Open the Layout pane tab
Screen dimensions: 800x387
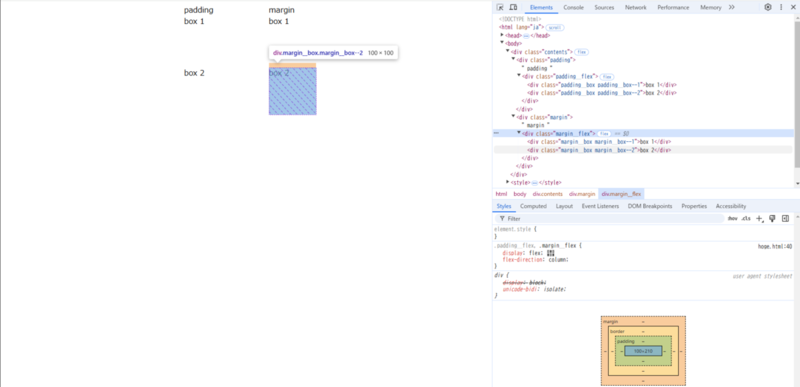(x=564, y=206)
